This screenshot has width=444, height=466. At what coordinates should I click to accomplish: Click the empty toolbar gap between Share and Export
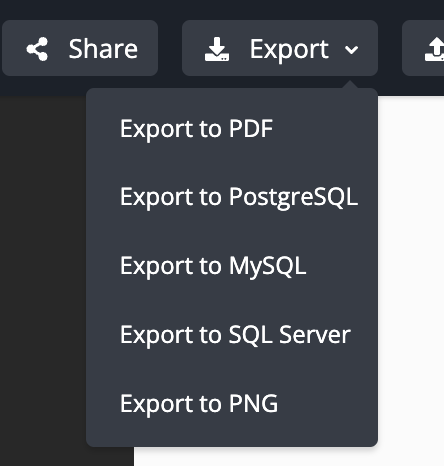(x=170, y=48)
